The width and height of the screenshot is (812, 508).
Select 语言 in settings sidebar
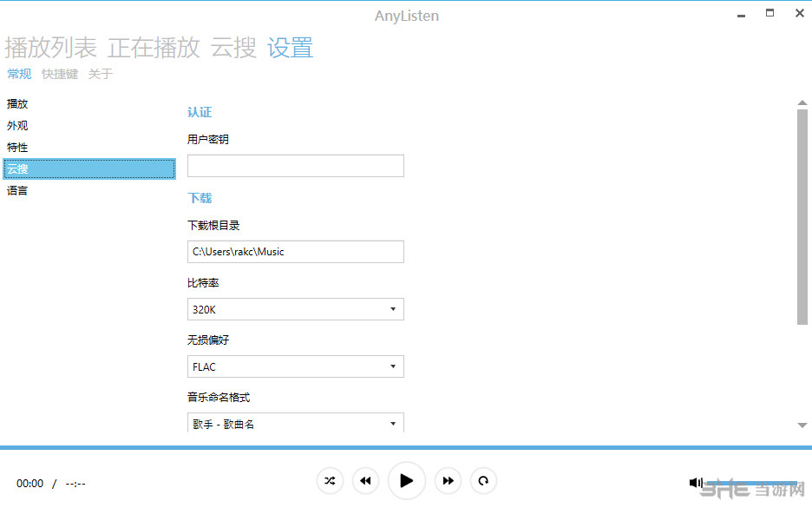89,191
